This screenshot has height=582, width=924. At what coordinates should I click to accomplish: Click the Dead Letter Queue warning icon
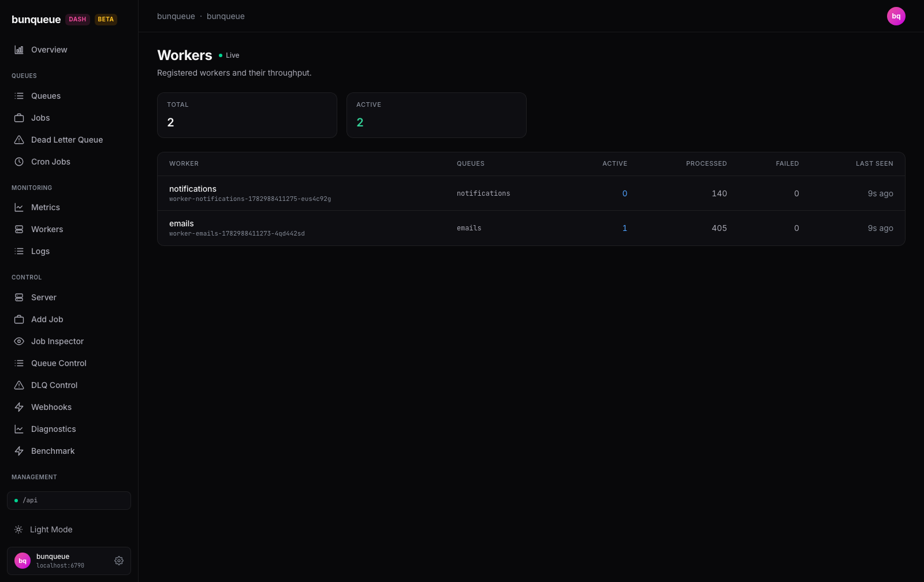click(19, 140)
